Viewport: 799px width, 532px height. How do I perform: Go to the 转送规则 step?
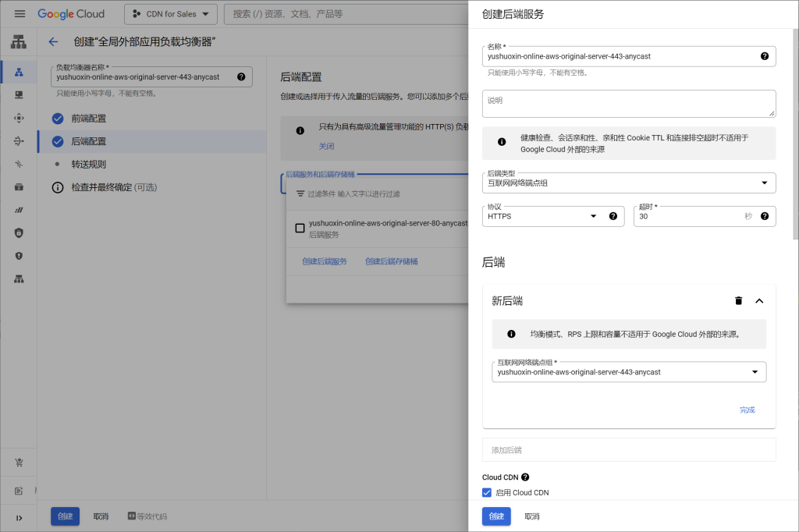[88, 165]
